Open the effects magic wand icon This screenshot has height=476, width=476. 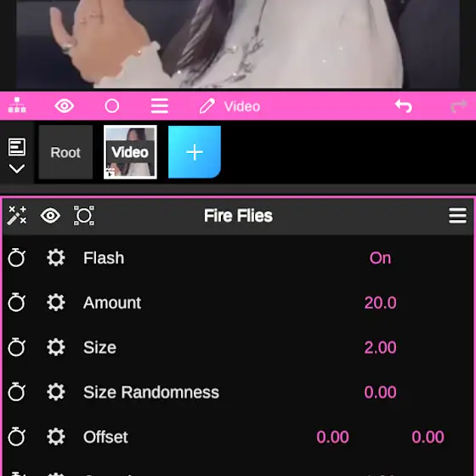coord(17,216)
